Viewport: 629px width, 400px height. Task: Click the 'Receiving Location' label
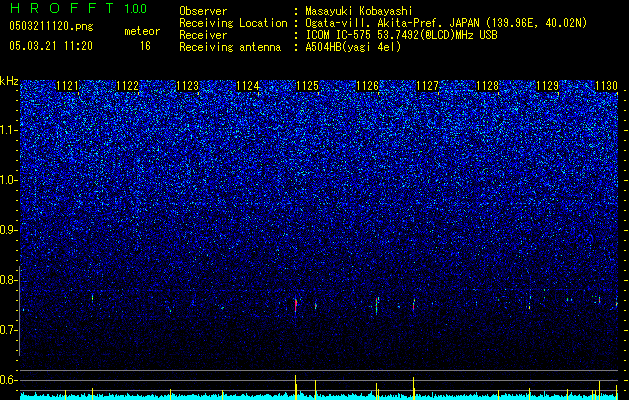click(233, 23)
